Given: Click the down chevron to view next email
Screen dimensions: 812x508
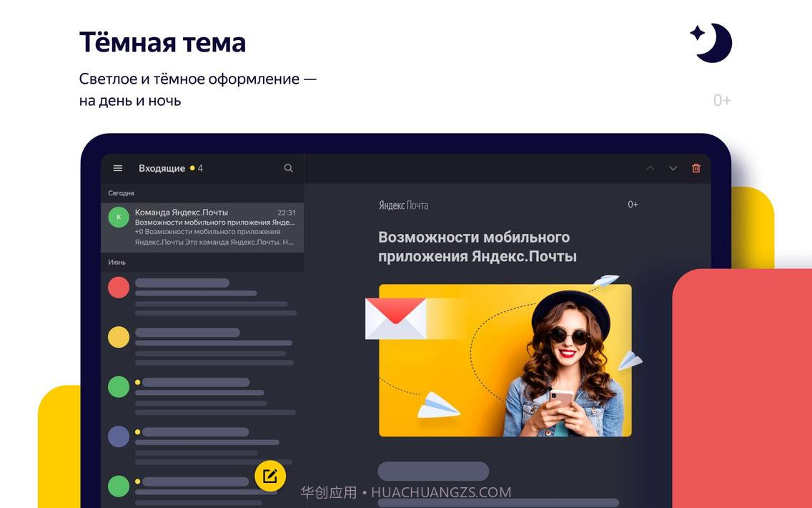Looking at the screenshot, I should point(673,167).
